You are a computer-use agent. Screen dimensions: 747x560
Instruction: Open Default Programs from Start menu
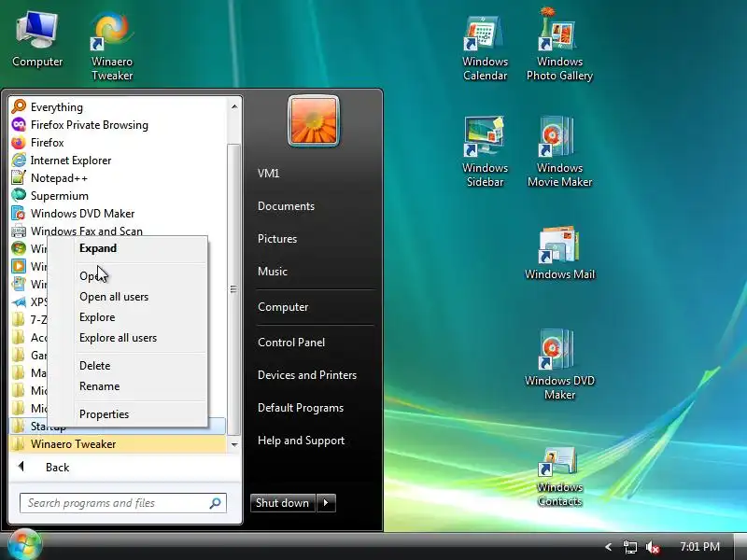tap(316, 408)
